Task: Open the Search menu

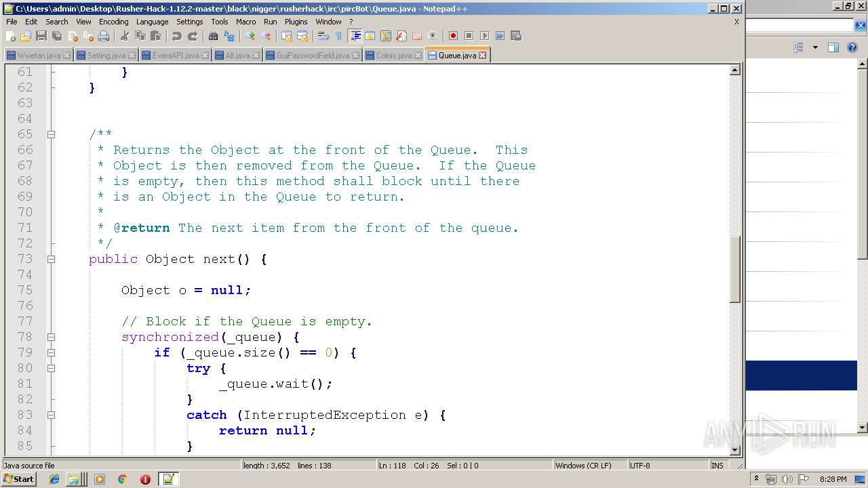Action: coord(57,22)
